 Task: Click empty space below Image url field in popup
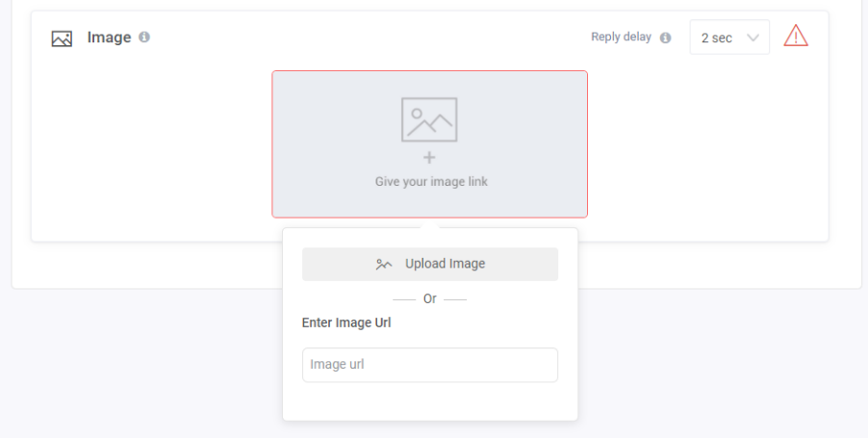pos(429,400)
